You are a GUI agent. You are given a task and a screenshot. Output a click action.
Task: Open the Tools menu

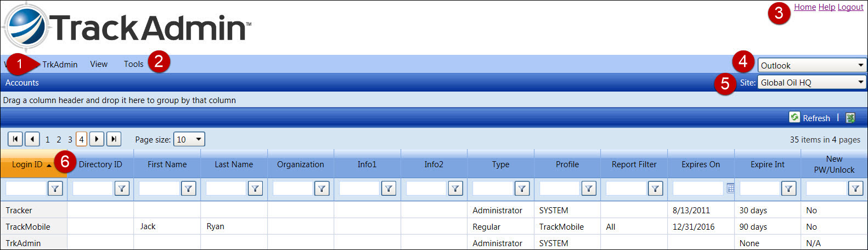coord(134,64)
